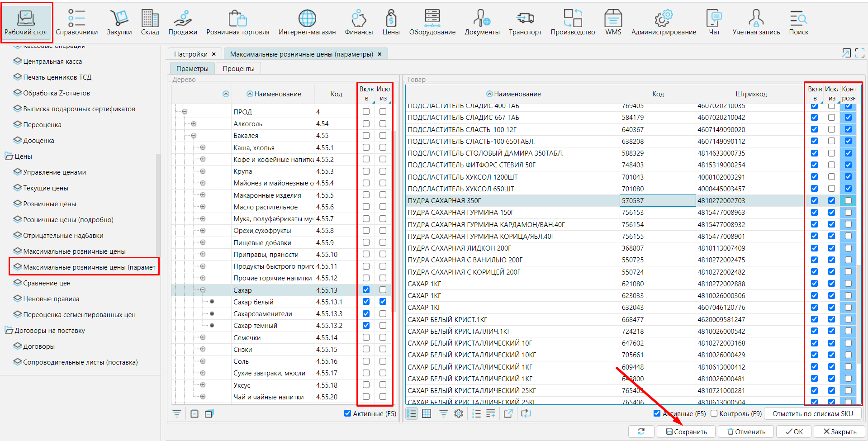Expand the Алкоголь tree node
868x441 pixels.
194,124
